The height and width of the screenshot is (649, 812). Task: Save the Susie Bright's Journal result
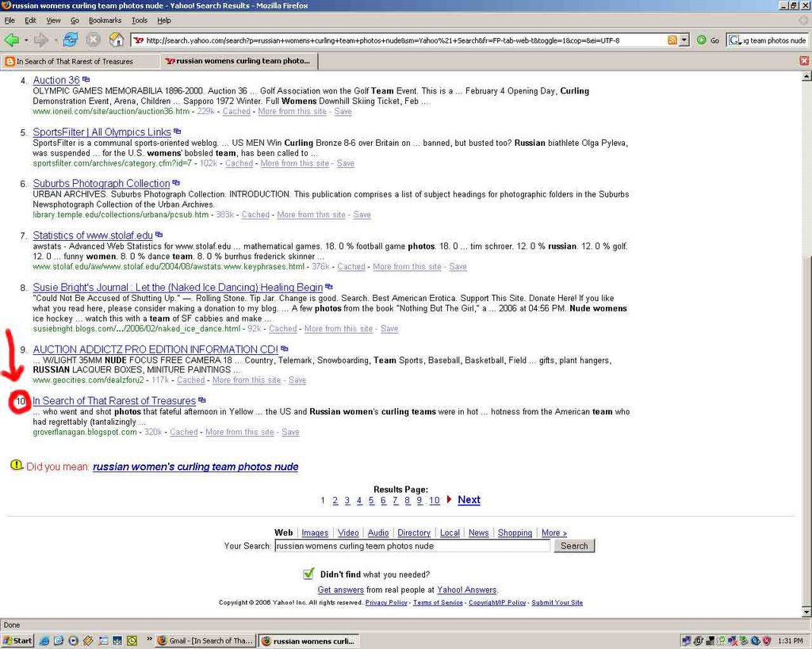(389, 329)
